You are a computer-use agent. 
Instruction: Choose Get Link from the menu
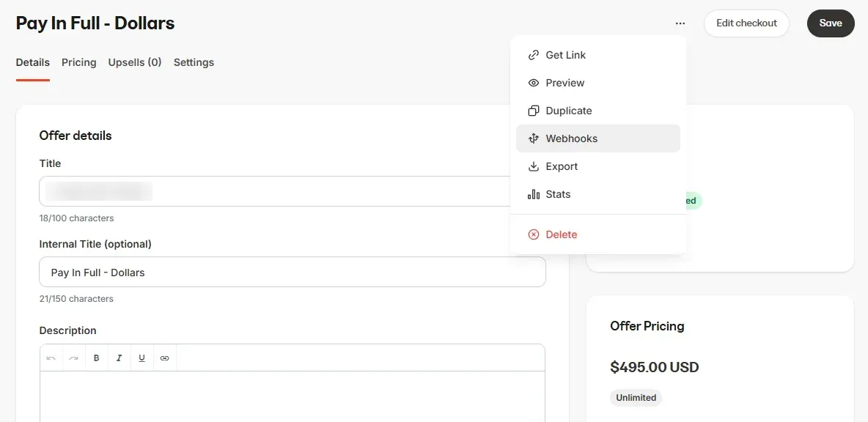[x=598, y=55]
